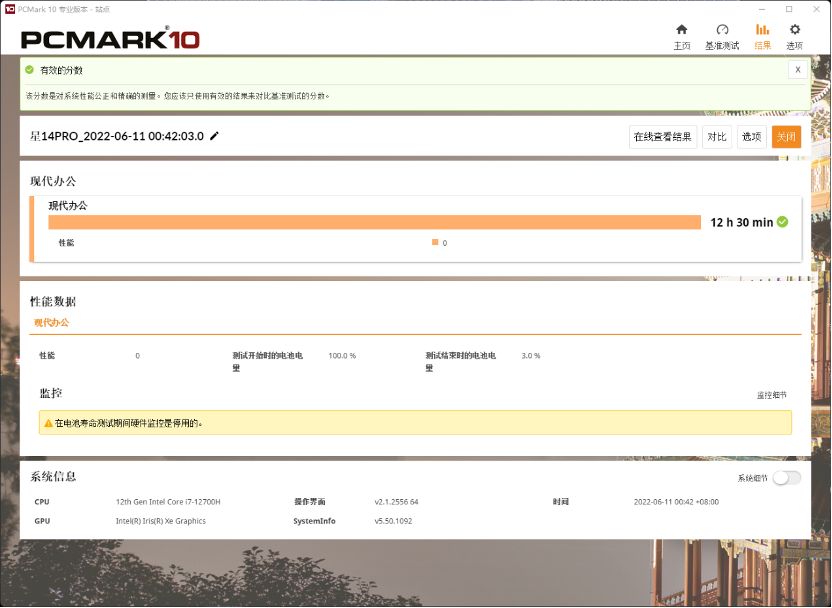Click CPU value 12th Gen Intel Core i7-12700H

(168, 501)
